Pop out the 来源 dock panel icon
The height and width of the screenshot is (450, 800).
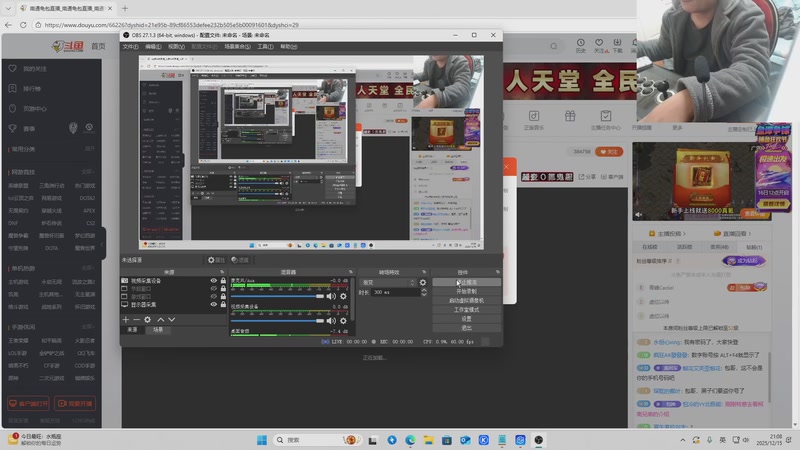(x=222, y=272)
